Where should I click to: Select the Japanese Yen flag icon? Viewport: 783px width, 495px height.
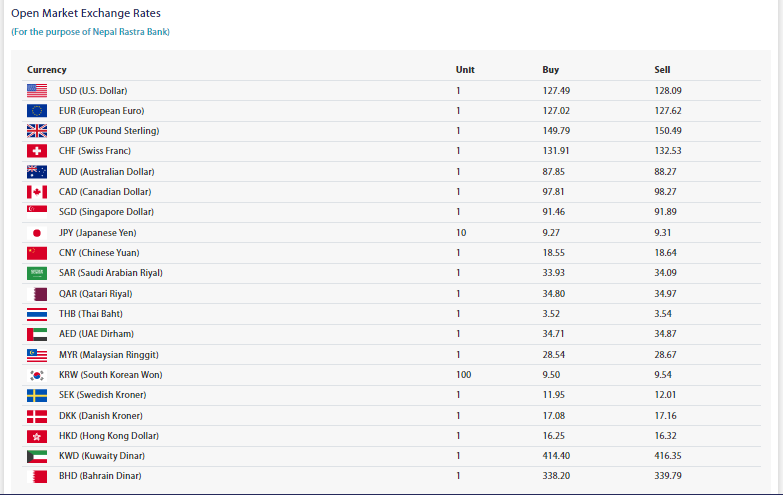[37, 232]
